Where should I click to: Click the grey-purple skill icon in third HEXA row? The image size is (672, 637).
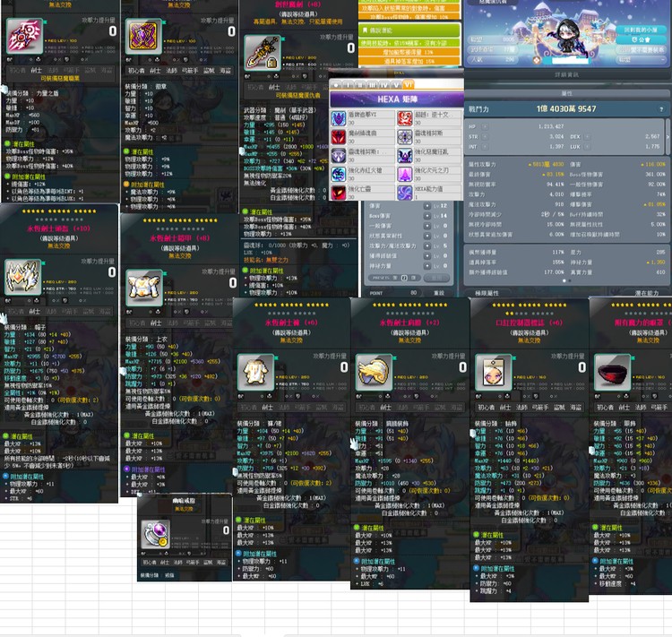(338, 156)
